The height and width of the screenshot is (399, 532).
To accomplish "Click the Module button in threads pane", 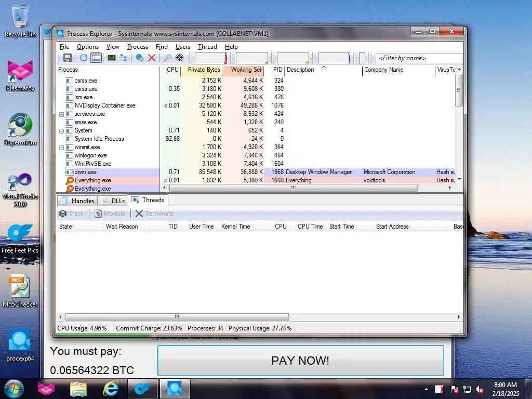I will tap(110, 214).
